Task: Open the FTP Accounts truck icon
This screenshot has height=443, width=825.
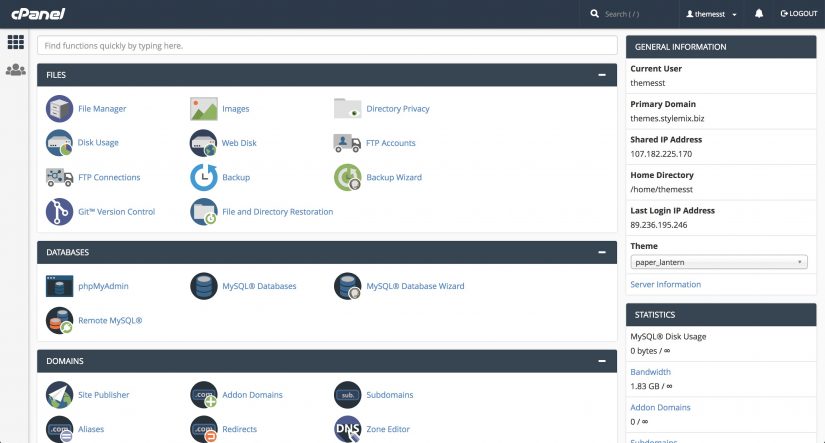Action: [x=347, y=143]
